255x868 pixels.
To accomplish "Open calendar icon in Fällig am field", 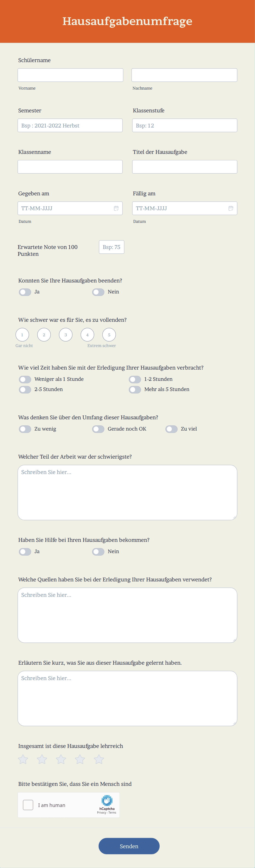I will click(x=231, y=208).
